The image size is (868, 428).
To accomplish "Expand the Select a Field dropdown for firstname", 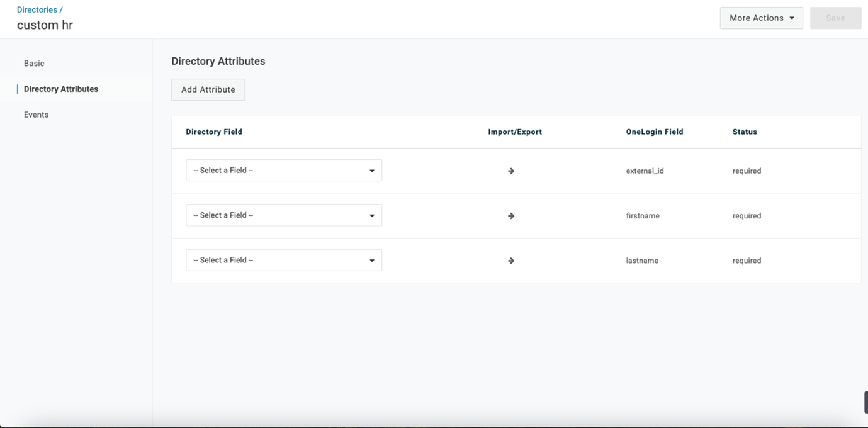I will tap(284, 215).
